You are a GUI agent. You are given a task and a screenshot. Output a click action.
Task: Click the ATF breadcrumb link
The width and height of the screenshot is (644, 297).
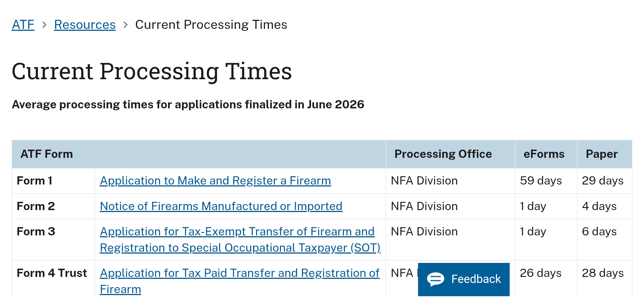pos(23,25)
